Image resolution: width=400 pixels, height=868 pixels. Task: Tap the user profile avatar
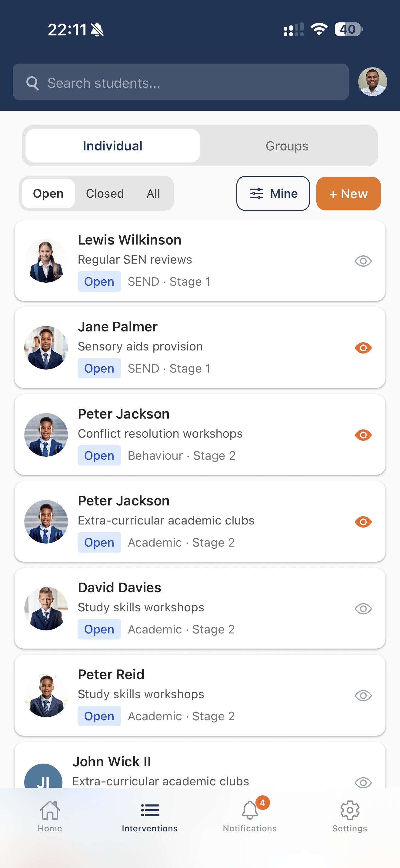click(372, 82)
